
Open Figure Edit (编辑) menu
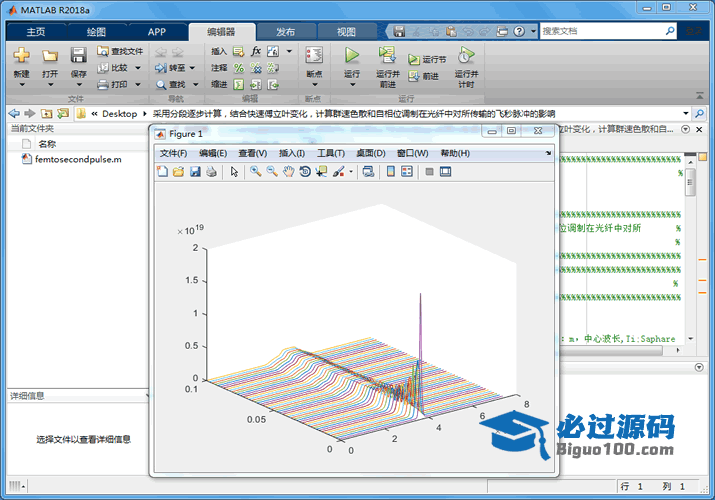pos(213,153)
